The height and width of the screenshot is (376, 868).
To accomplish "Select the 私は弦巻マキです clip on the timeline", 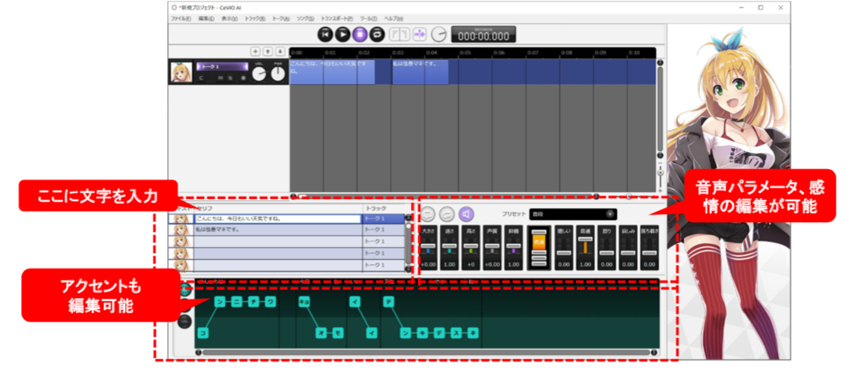I will pos(421,72).
